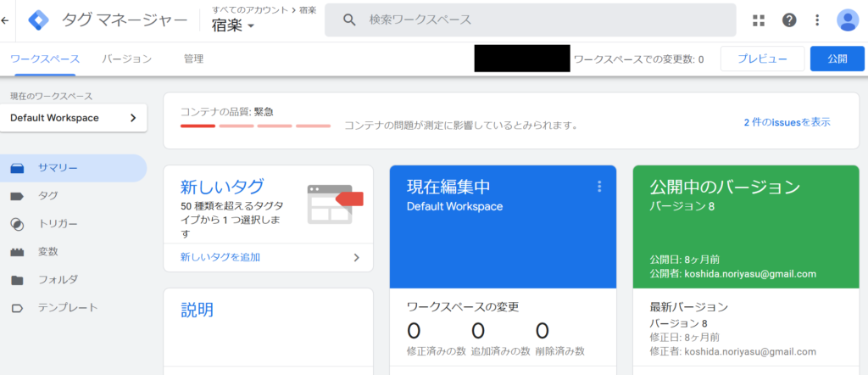Click the テンプレート sidebar icon
868x375 pixels.
point(17,308)
